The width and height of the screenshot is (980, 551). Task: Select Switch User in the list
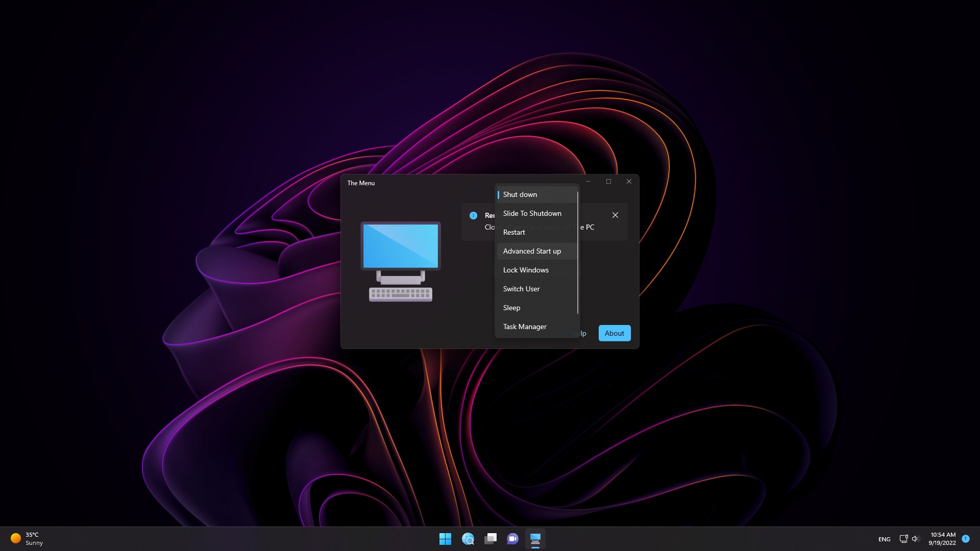537,289
